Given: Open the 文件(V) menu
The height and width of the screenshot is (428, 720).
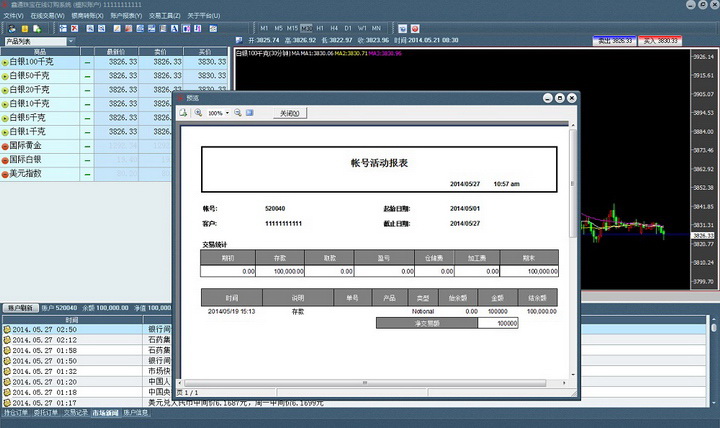Looking at the screenshot, I should coord(13,16).
